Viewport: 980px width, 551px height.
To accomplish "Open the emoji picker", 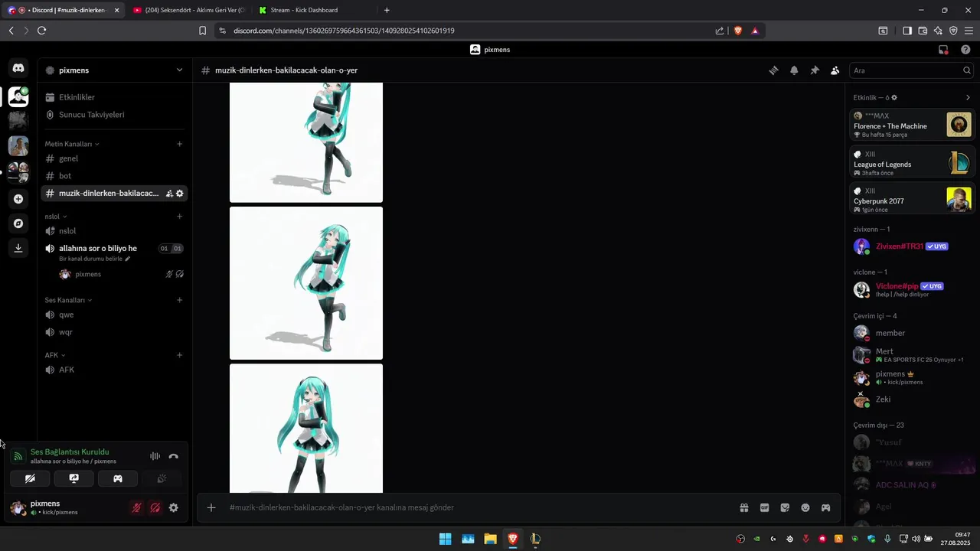I will 805,507.
